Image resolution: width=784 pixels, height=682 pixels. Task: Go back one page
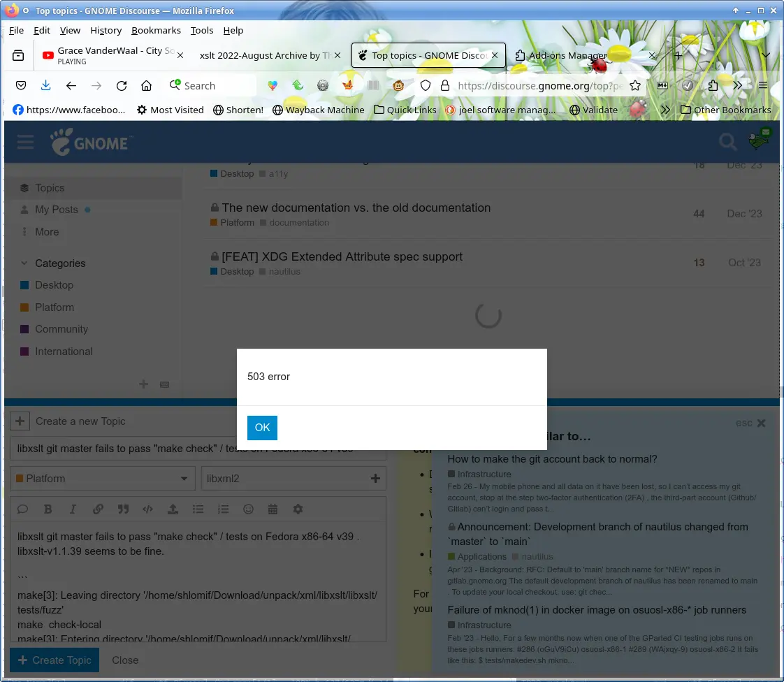[x=71, y=85]
